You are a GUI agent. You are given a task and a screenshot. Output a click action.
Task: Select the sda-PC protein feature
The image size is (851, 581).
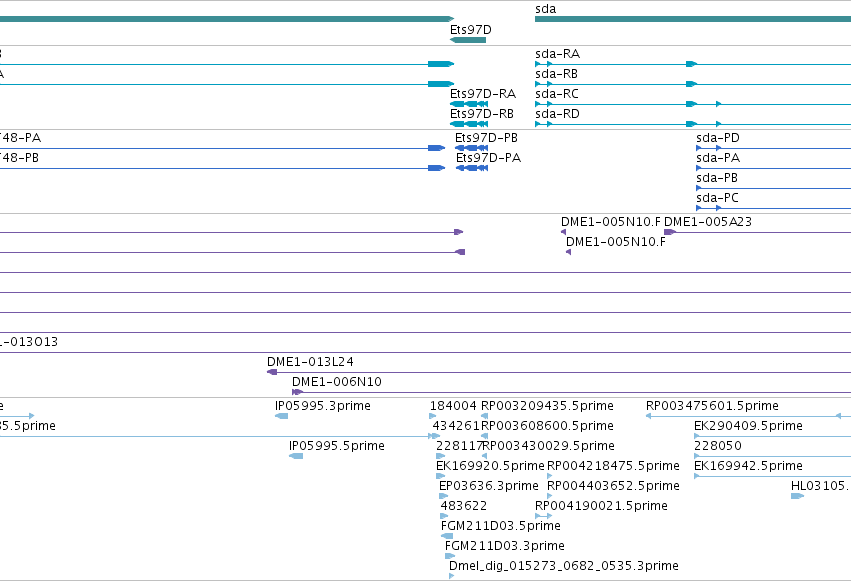(x=773, y=208)
